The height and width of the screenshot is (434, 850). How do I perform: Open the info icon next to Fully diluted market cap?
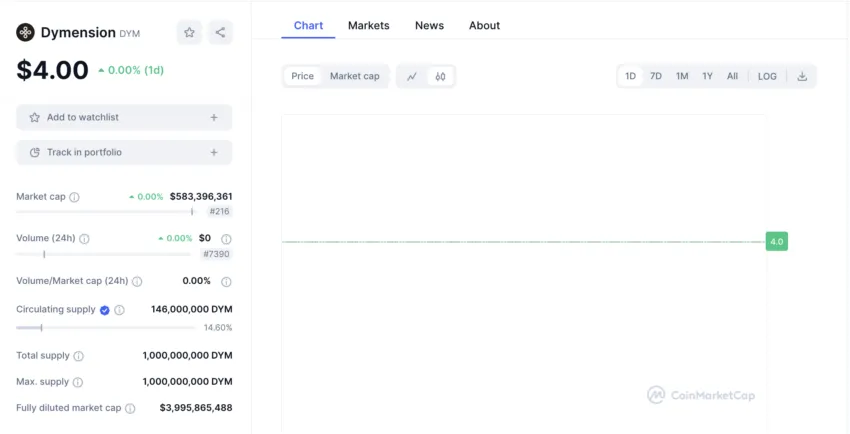pyautogui.click(x=130, y=409)
